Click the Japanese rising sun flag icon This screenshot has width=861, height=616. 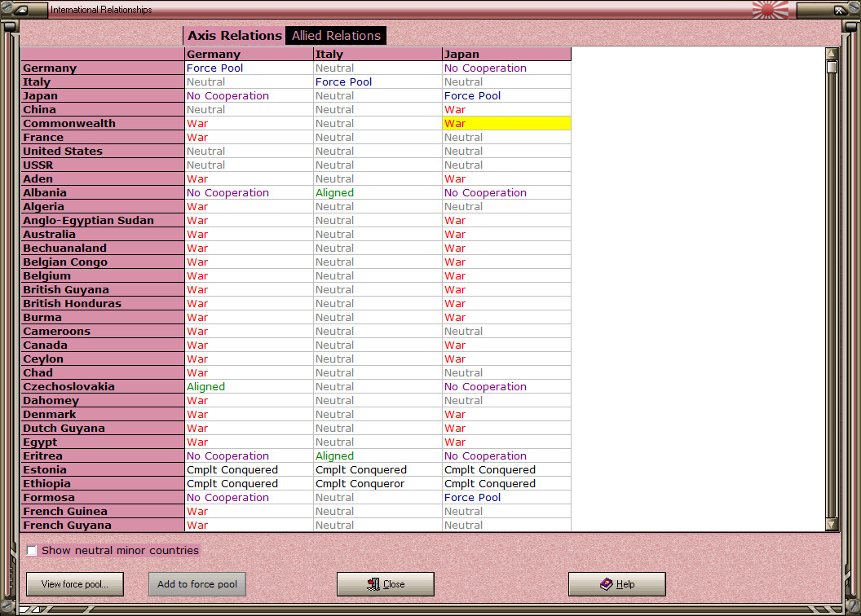(x=770, y=9)
